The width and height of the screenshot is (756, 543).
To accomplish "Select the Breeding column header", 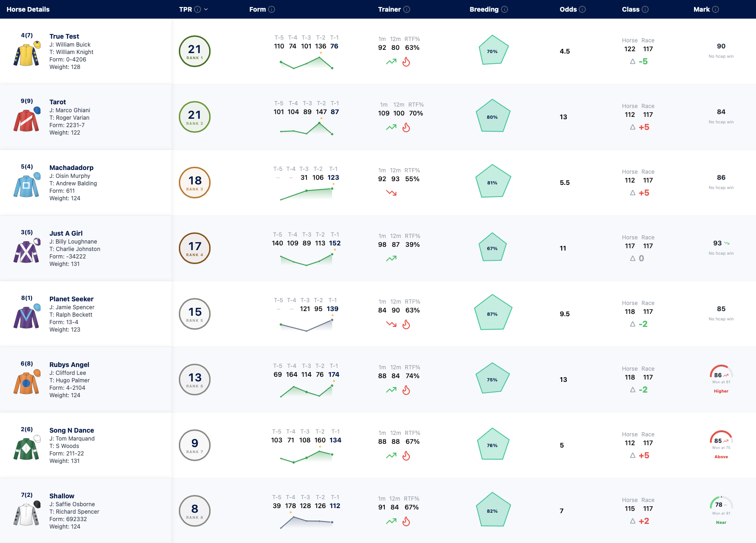I will 484,9.
